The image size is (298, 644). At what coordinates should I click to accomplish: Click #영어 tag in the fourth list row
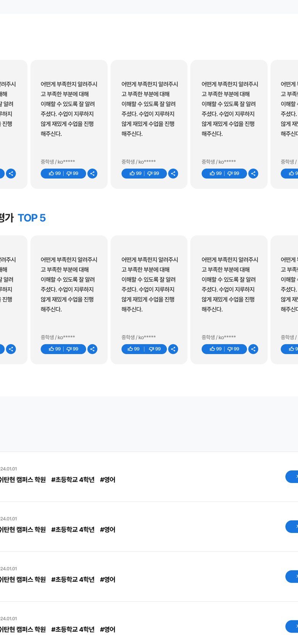108,630
